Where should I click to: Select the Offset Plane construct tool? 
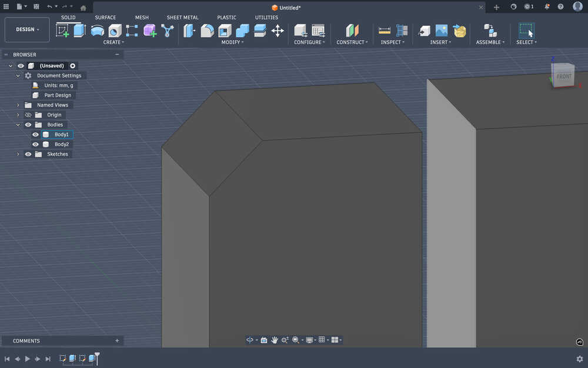click(352, 31)
